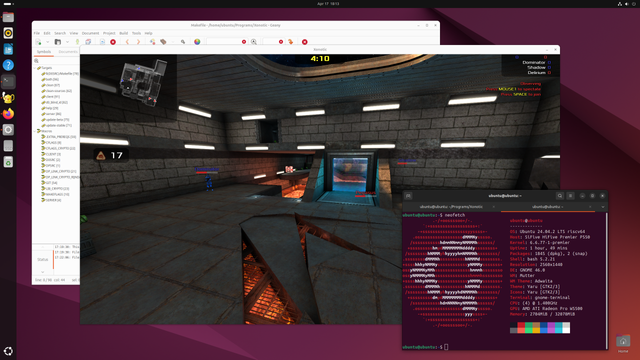Viewport: 640px width, 360px height.
Task: Switch to the Symbols sidebar tab
Action: (x=44, y=52)
